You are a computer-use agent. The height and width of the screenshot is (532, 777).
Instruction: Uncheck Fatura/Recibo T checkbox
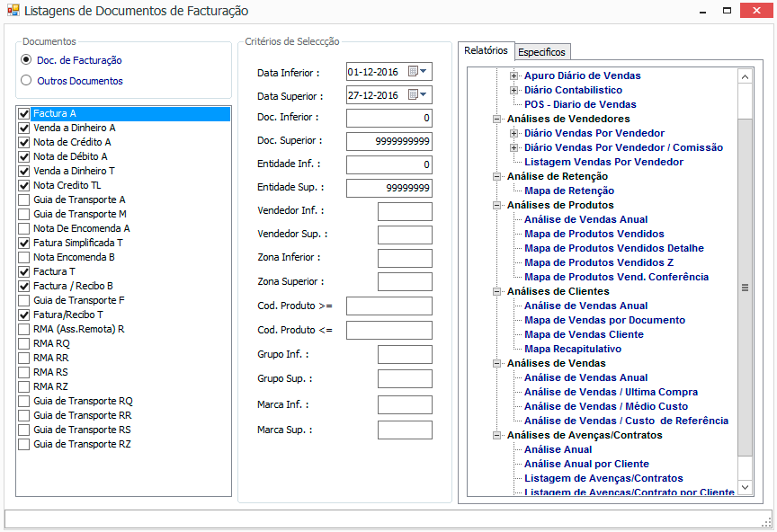[x=23, y=315]
